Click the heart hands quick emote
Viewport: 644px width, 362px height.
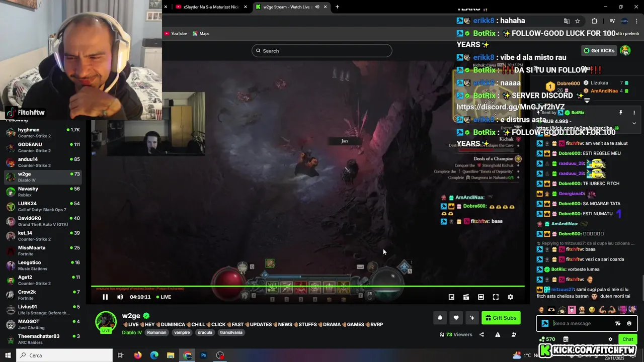click(552, 310)
